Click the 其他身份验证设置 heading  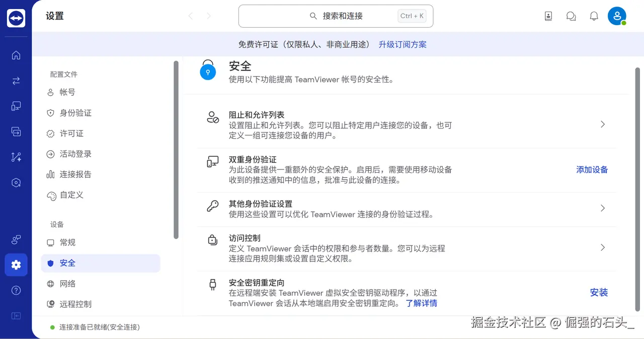click(x=261, y=204)
